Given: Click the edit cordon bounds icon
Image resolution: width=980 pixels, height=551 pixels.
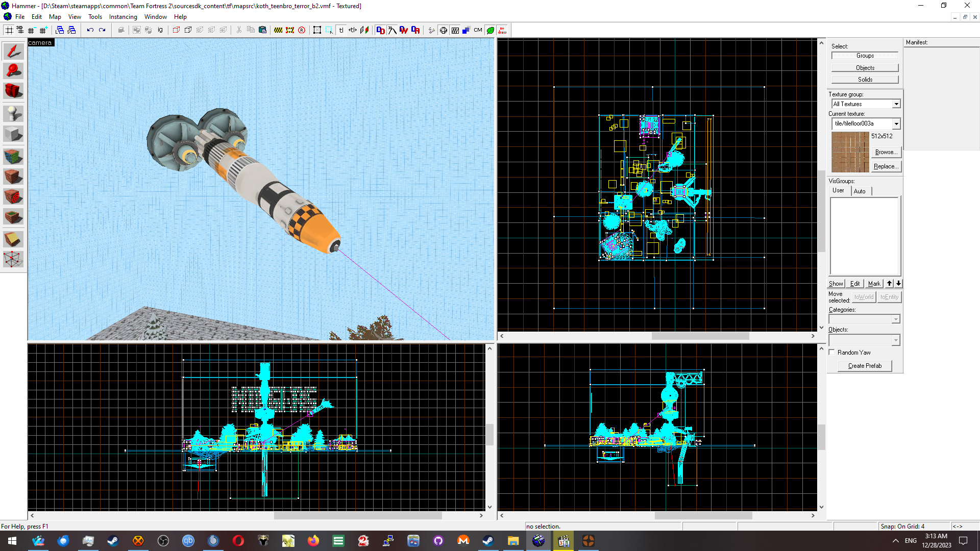Looking at the screenshot, I should [x=290, y=30].
